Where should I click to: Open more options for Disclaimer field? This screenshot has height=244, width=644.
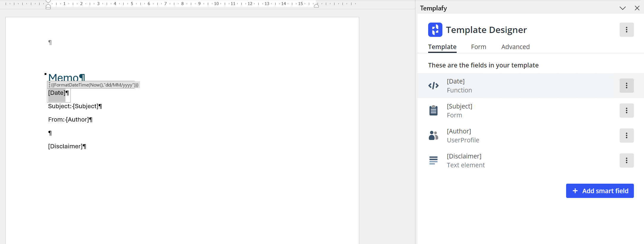[x=626, y=160]
